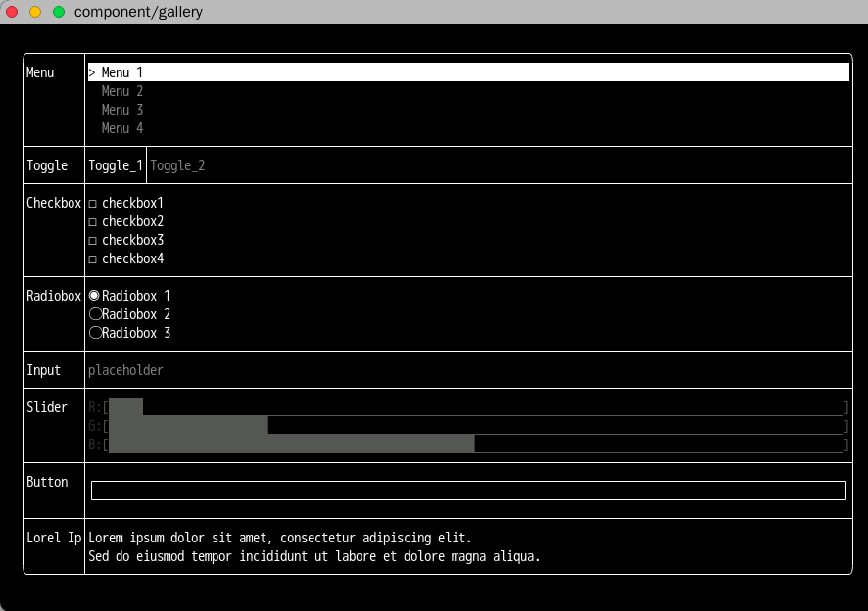Activate the Toggle_1 option
This screenshot has width=868, height=611.
pos(116,165)
